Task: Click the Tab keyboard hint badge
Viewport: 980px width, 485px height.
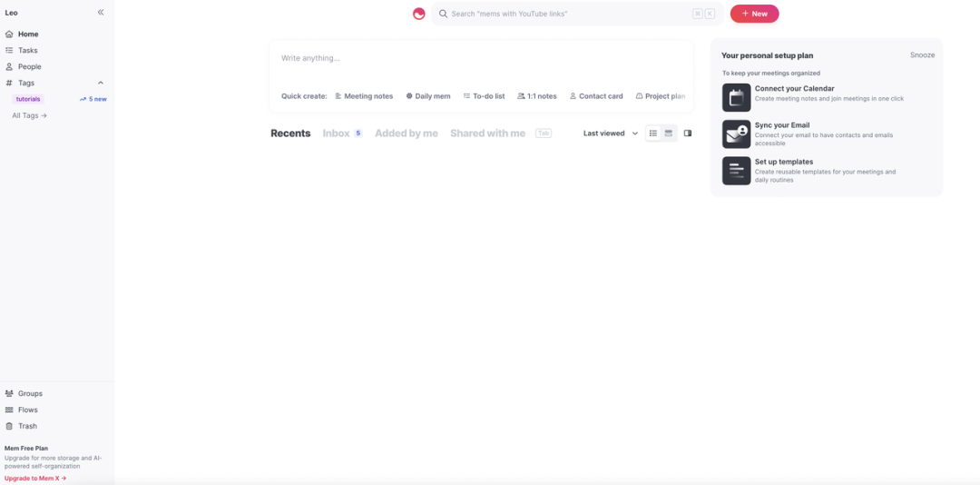Action: click(544, 134)
